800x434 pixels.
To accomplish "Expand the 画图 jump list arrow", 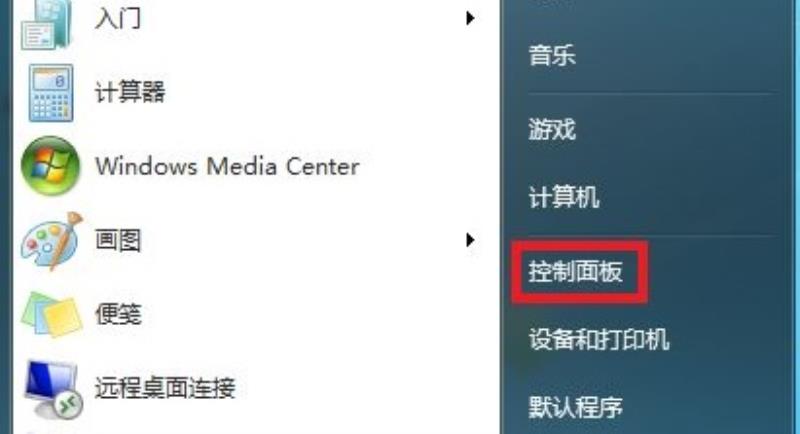I will 470,240.
